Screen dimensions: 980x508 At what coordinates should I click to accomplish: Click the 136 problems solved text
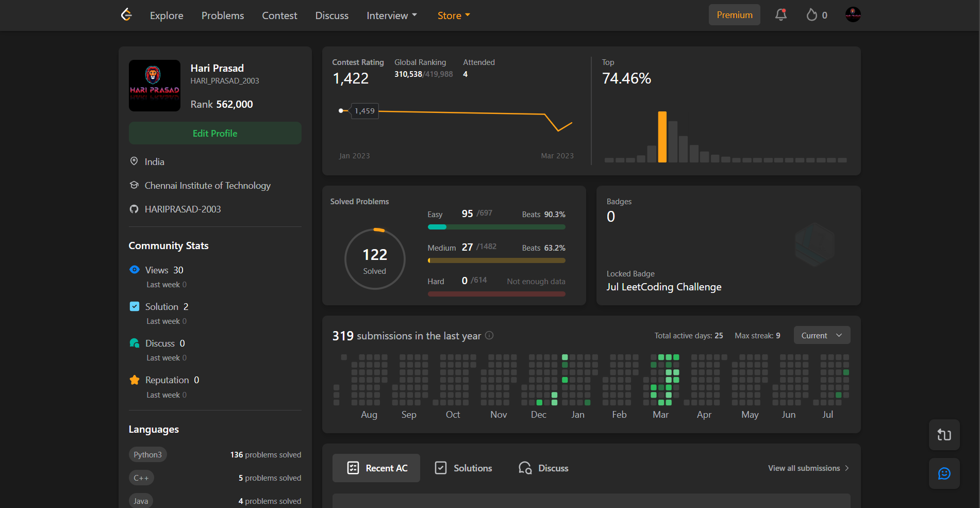point(265,454)
